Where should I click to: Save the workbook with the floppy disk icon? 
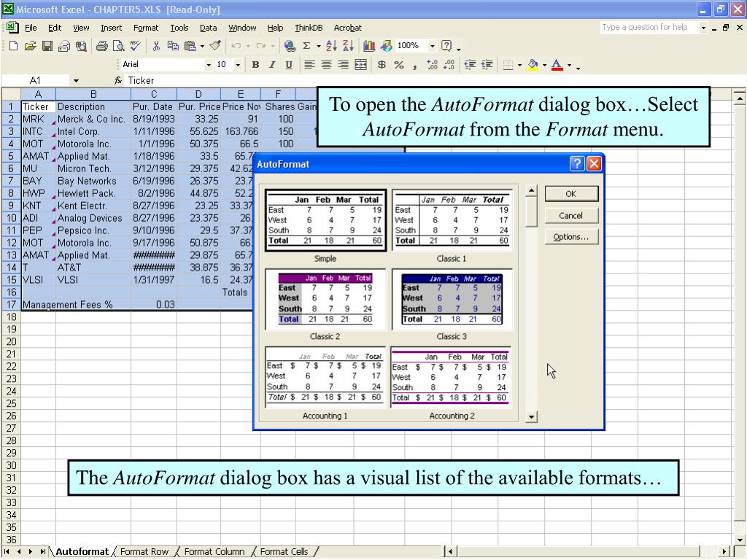(47, 46)
